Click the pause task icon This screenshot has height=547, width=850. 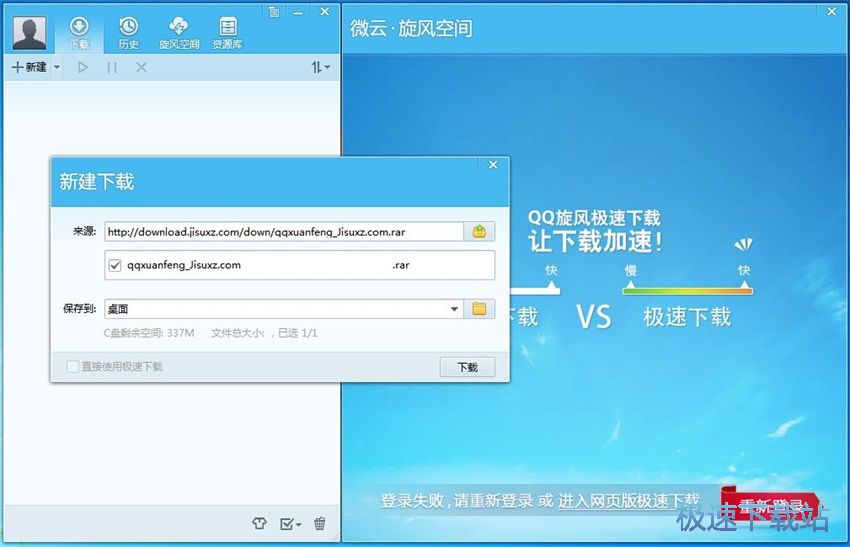112,67
